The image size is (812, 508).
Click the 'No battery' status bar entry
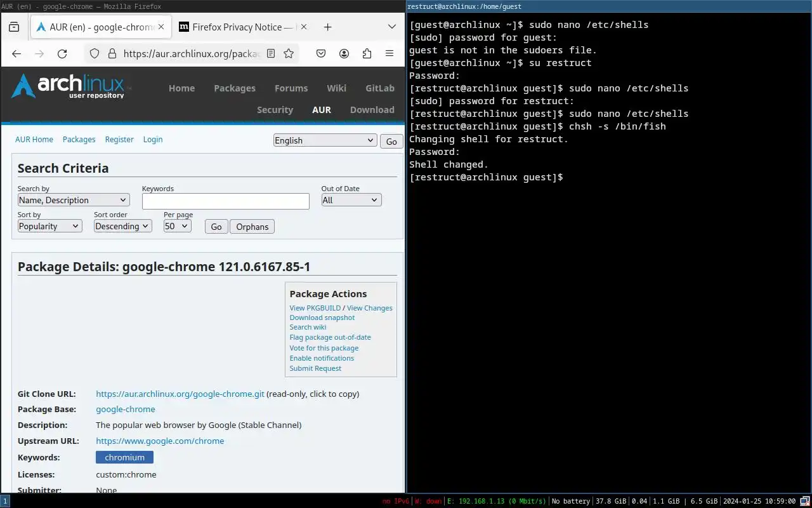pyautogui.click(x=570, y=501)
